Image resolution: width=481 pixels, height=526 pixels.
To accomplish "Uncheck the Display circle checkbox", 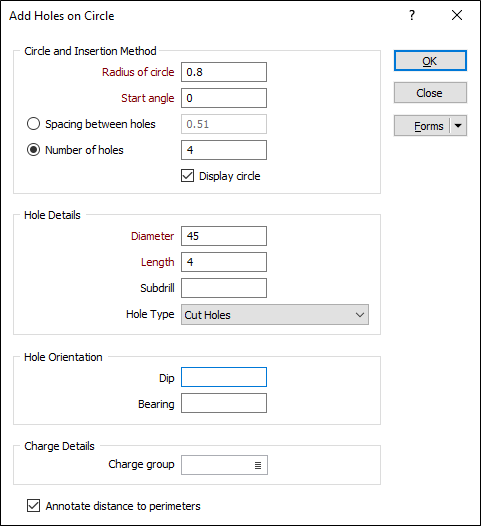I will point(188,176).
